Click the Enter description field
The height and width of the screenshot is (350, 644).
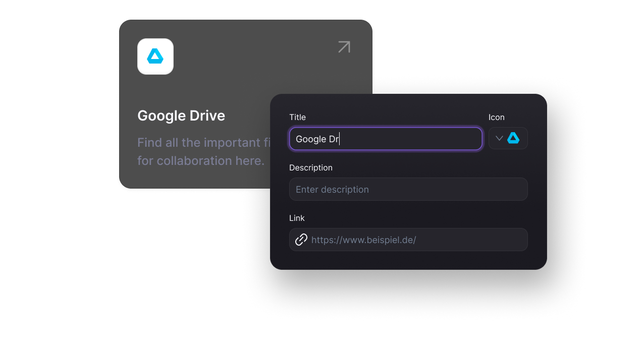tap(408, 189)
